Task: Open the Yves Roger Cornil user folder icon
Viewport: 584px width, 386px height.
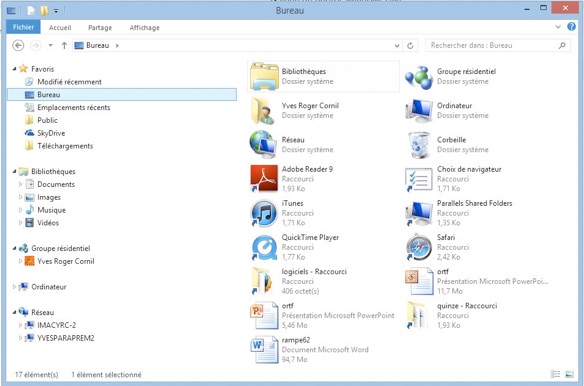Action: [x=264, y=111]
